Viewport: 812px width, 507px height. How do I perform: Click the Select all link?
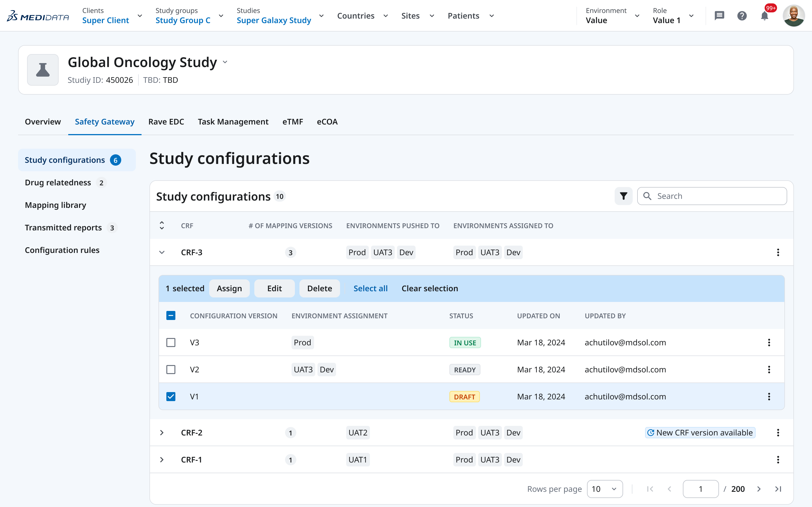click(370, 288)
